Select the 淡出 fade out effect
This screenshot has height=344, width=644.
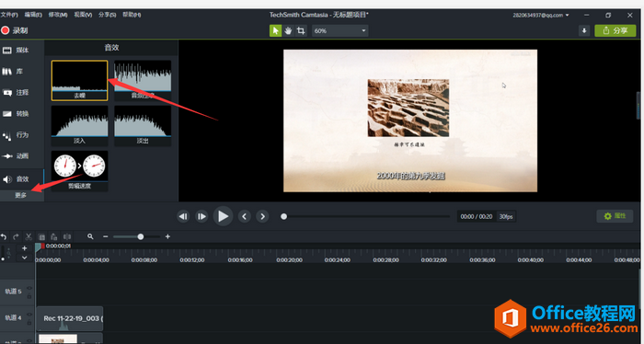(143, 126)
